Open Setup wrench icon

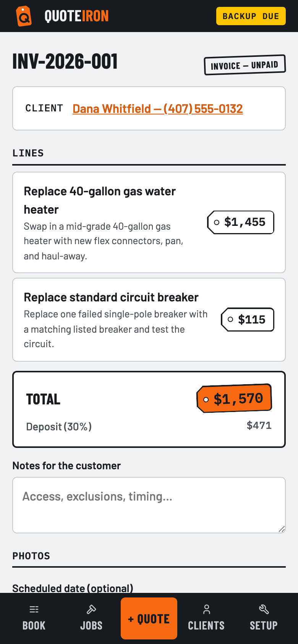(x=264, y=609)
